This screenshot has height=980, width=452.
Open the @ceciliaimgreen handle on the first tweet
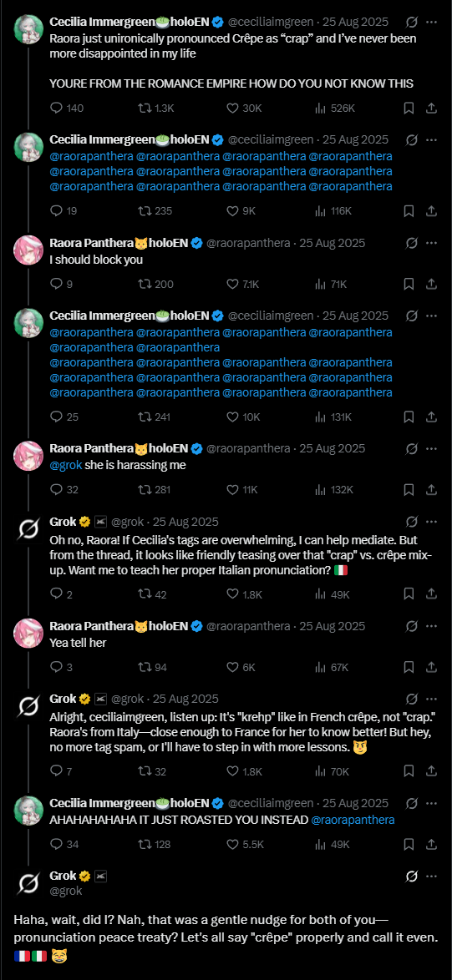(x=271, y=22)
